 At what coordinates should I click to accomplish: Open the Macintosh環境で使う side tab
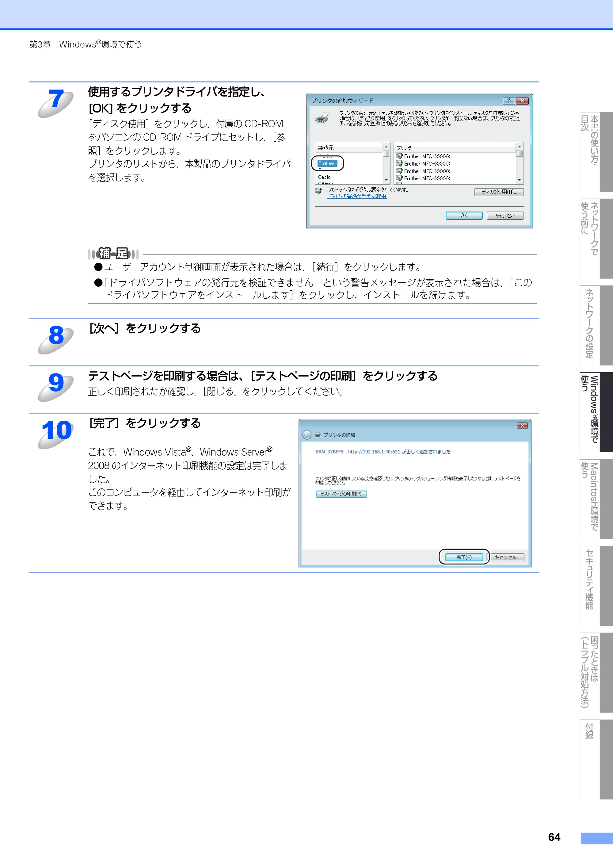tap(596, 499)
